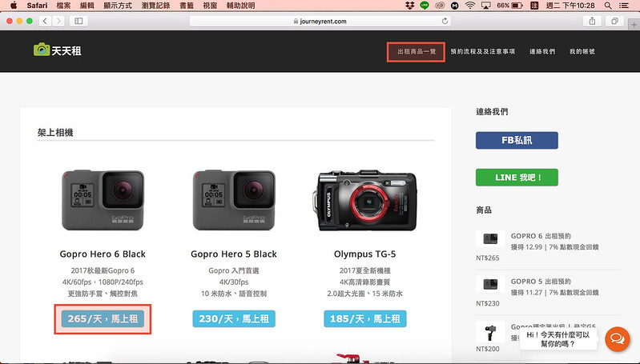Open a new tab with plus button
The width and height of the screenshot is (640, 364).
[x=634, y=25]
